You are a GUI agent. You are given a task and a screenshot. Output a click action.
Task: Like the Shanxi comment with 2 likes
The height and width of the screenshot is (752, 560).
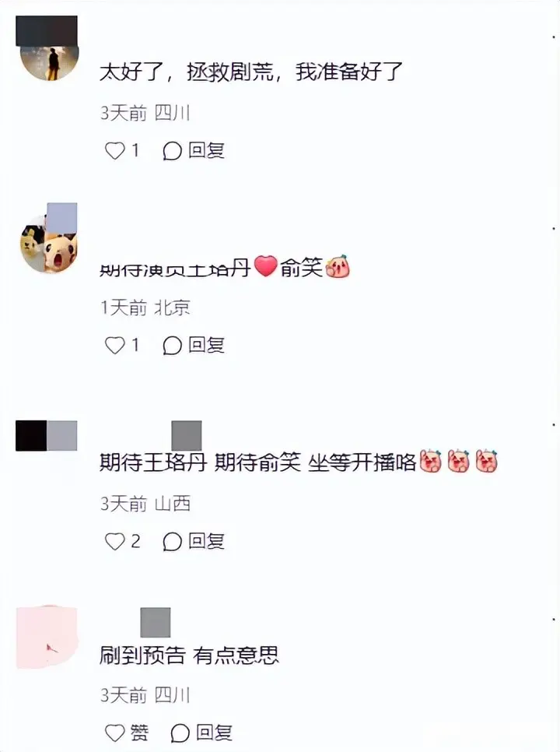115,542
